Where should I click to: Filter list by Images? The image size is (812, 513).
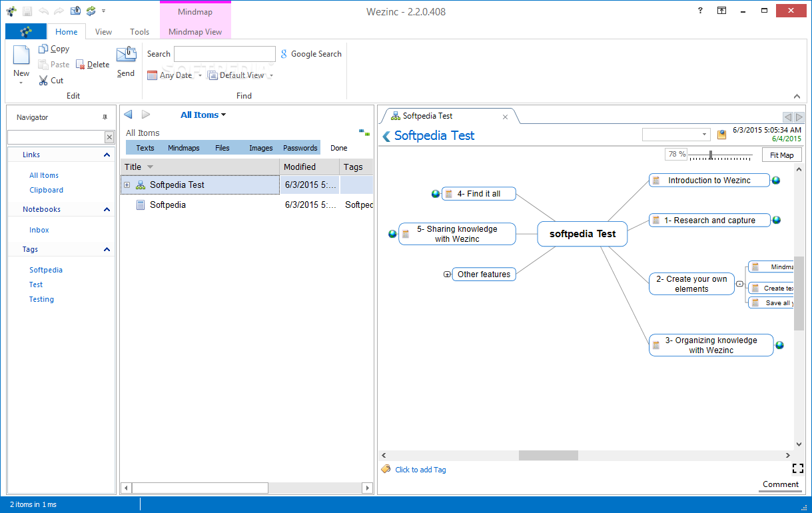point(261,148)
